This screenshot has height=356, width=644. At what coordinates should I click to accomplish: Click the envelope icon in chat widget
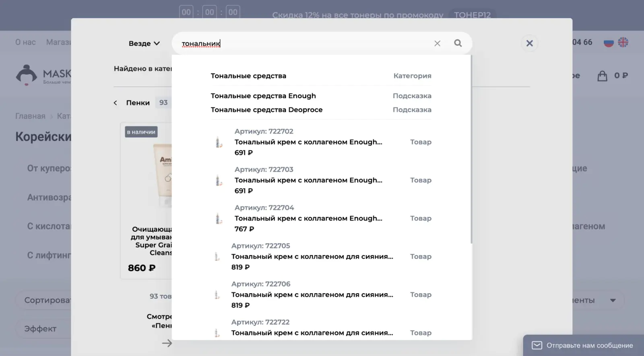tap(537, 346)
